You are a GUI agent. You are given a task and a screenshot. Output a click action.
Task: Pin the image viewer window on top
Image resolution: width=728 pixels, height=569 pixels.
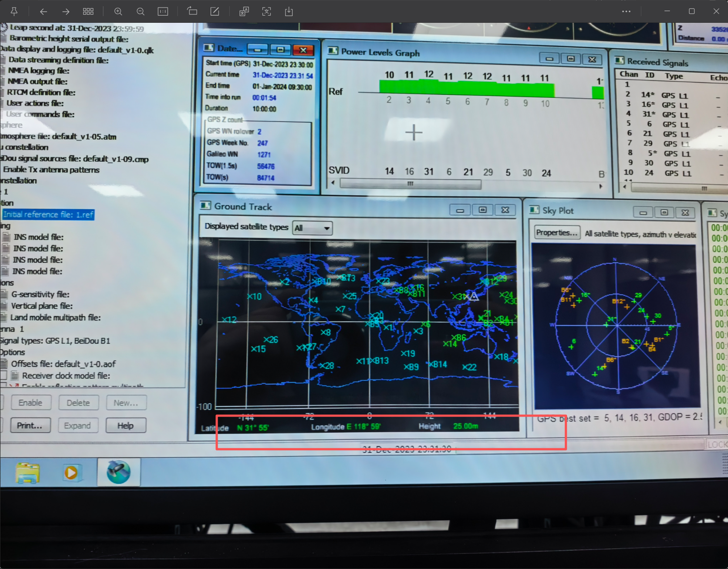(x=14, y=11)
